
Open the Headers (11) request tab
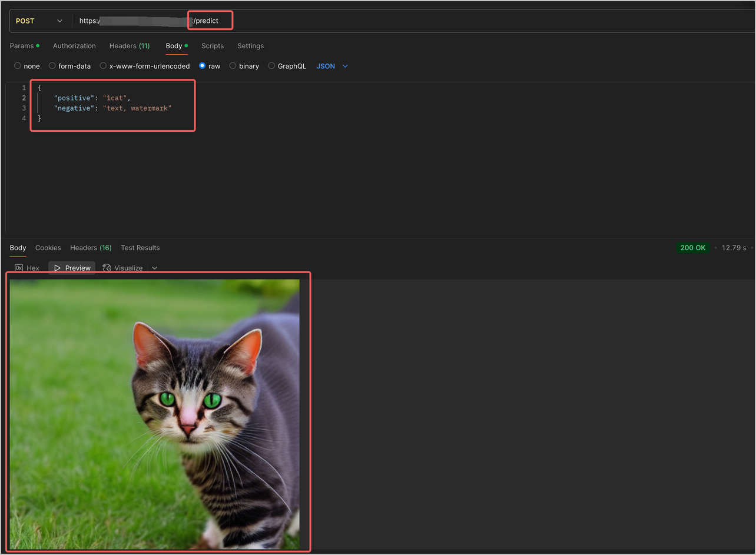tap(130, 46)
